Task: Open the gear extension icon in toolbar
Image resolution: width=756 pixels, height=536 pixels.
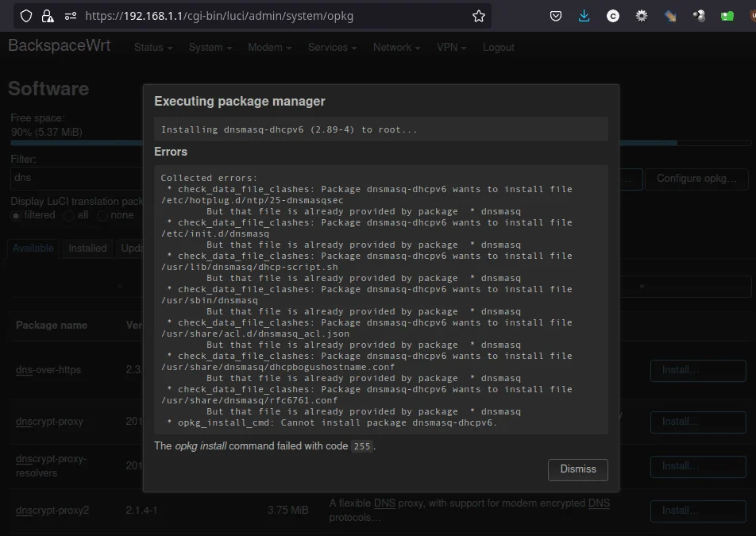Action: point(642,16)
